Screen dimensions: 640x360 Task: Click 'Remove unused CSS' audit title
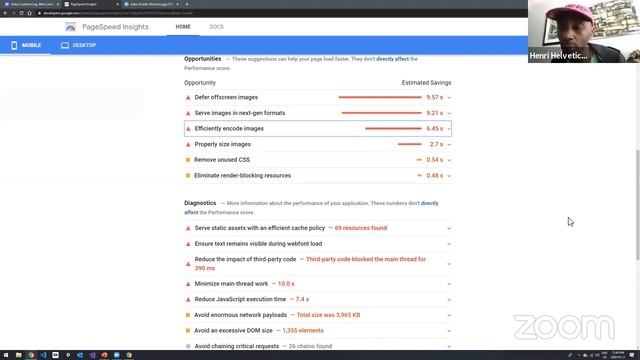tap(222, 160)
